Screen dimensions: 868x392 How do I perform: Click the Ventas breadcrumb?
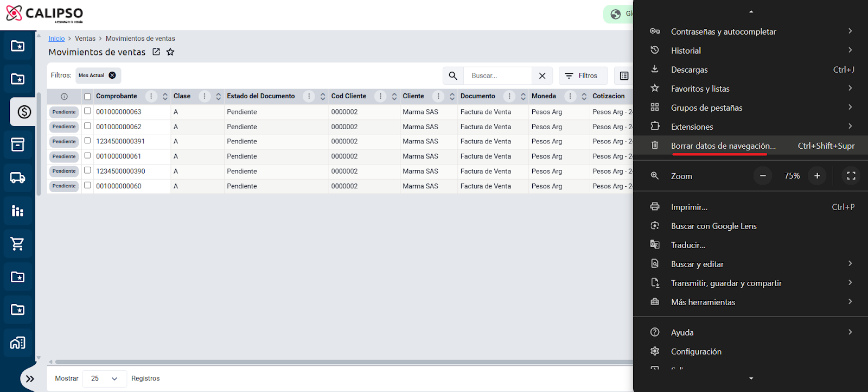tap(85, 39)
